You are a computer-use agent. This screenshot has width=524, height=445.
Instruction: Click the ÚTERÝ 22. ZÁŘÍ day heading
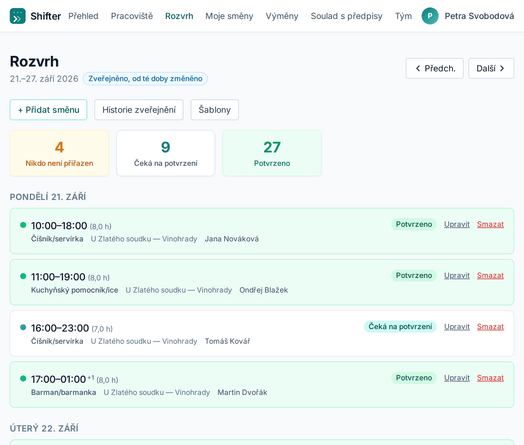44,428
